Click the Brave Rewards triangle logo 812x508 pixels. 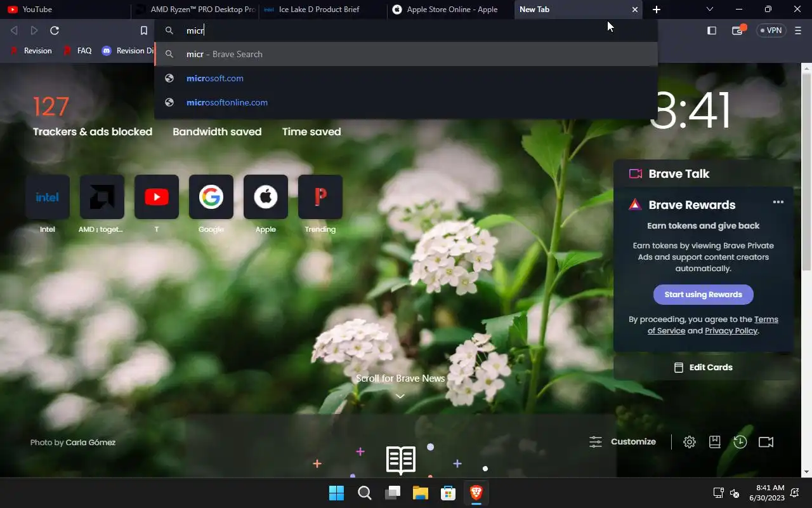click(x=635, y=204)
